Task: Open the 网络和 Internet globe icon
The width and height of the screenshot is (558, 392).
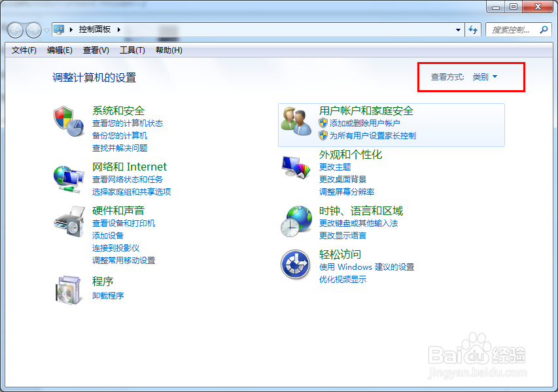Action: [69, 179]
